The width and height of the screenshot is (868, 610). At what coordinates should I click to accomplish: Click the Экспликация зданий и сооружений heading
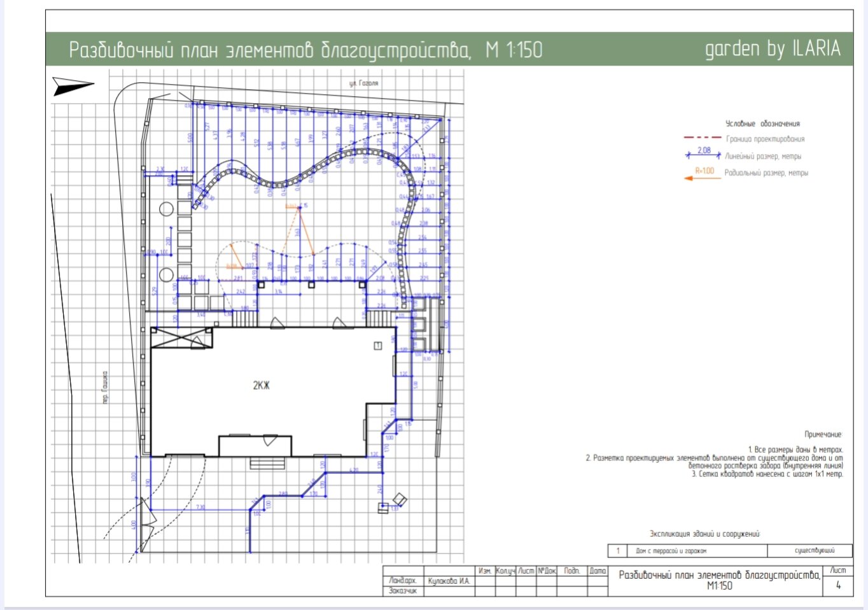click(x=704, y=534)
